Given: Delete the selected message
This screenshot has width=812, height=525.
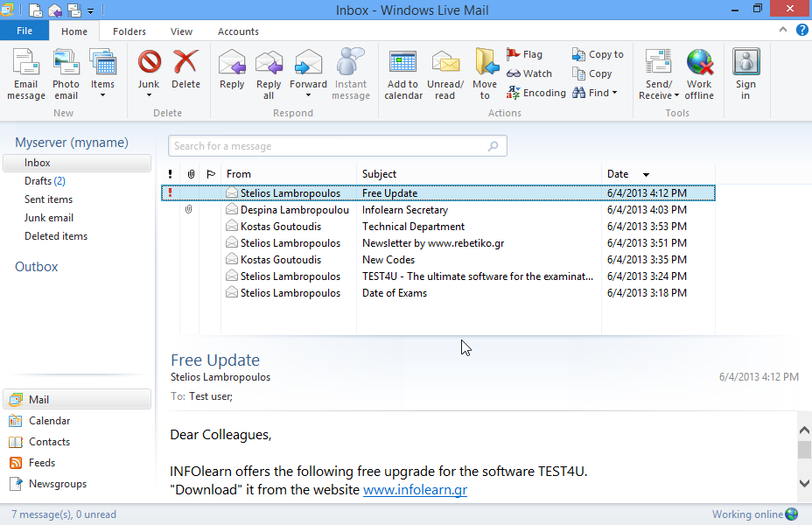Looking at the screenshot, I should pos(185,69).
